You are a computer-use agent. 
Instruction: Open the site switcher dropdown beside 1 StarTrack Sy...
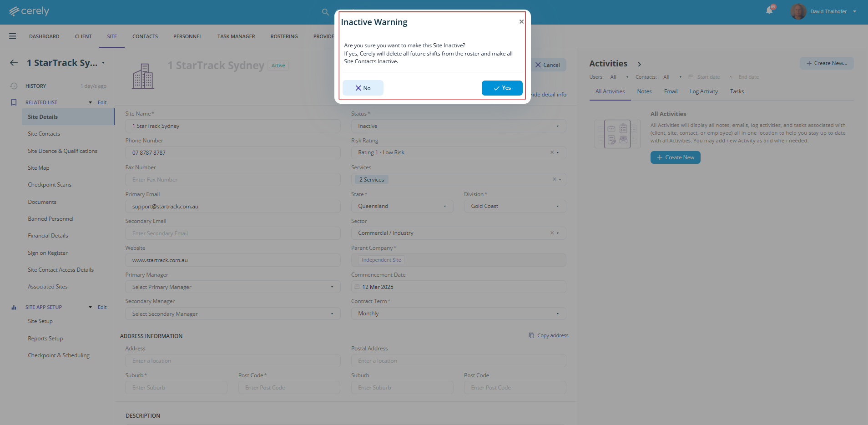[x=103, y=63]
